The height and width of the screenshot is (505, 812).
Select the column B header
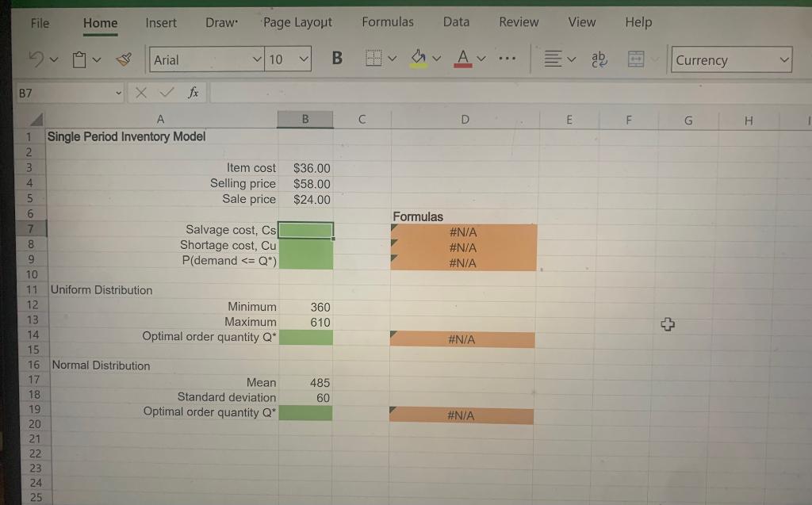(305, 119)
